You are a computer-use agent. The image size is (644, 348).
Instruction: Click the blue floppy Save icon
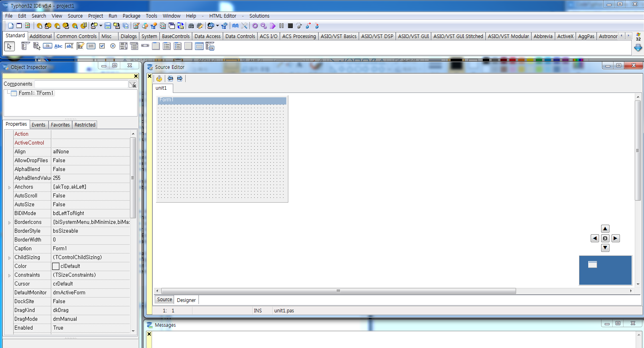(x=108, y=26)
